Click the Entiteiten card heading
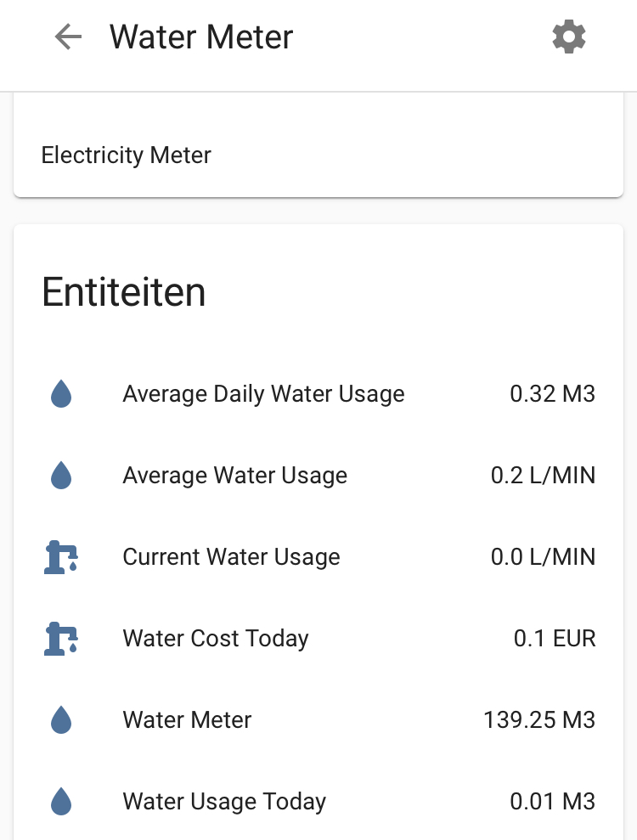The height and width of the screenshot is (840, 637). coord(124,292)
